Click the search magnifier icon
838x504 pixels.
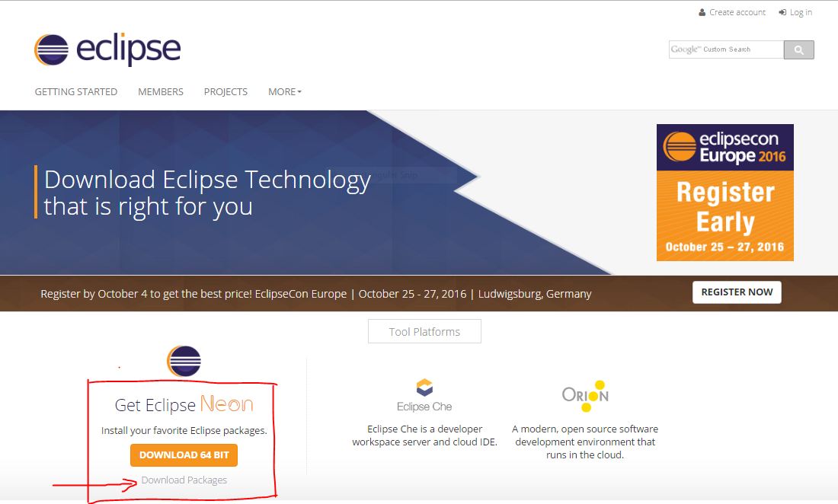click(x=798, y=49)
